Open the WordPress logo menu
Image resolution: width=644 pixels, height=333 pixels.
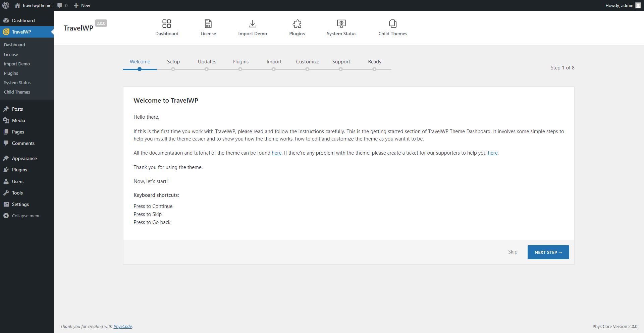coord(6,5)
